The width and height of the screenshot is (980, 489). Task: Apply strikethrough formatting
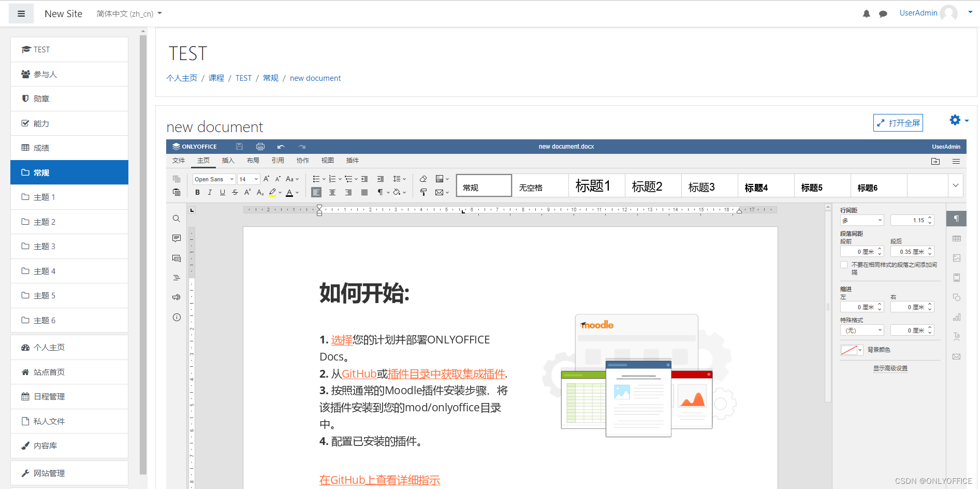point(235,192)
